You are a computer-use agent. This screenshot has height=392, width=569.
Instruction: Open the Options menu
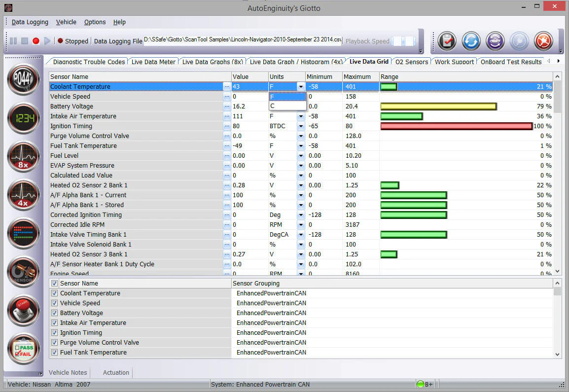click(x=95, y=22)
